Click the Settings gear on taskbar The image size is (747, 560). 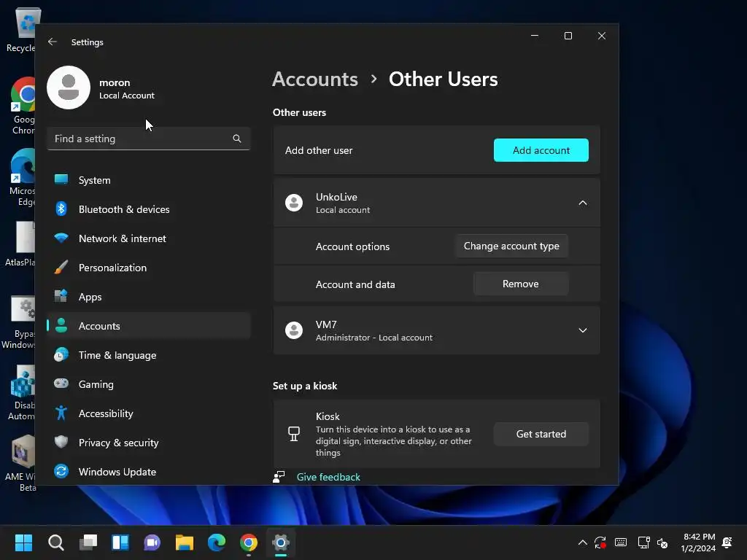point(281,542)
